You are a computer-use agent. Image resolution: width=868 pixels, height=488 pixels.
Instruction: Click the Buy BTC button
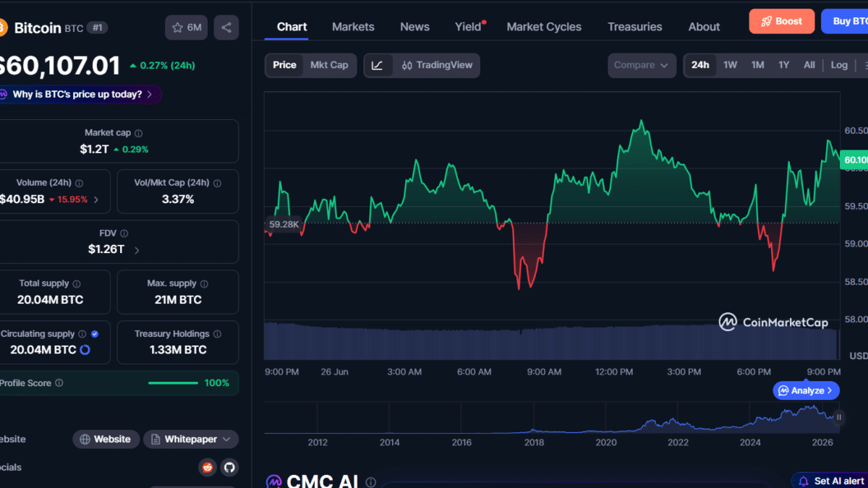(845, 21)
